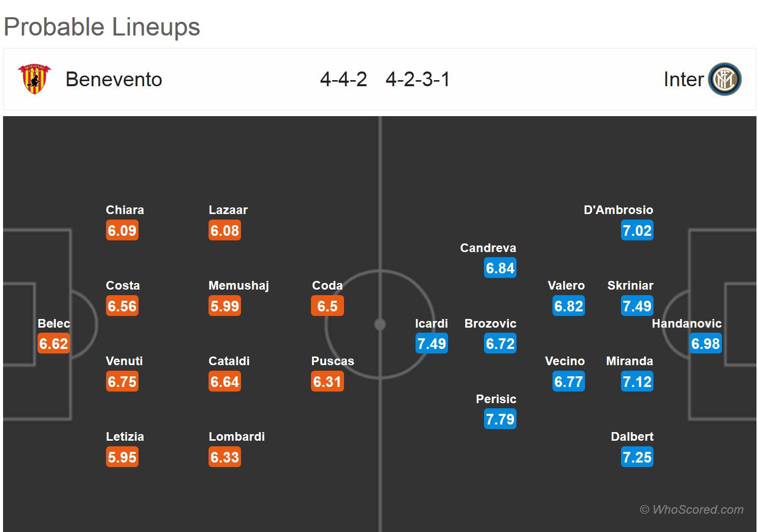Image resolution: width=758 pixels, height=532 pixels.
Task: Select Letizia's 5.95 rating badge
Action: 122,457
